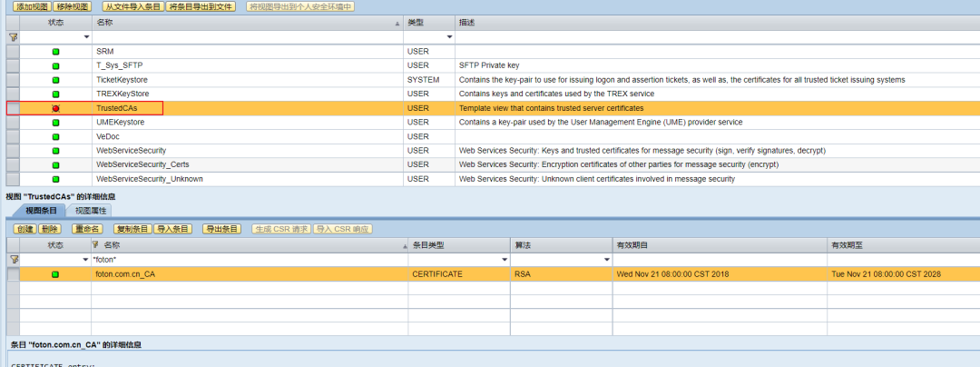Click the status icon of WebServiceSecurity row
Viewport: 980px width, 367px height.
(55, 152)
